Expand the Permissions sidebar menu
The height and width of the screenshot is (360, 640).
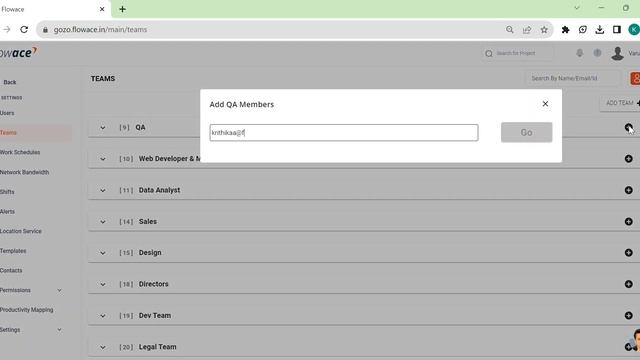coord(59,290)
